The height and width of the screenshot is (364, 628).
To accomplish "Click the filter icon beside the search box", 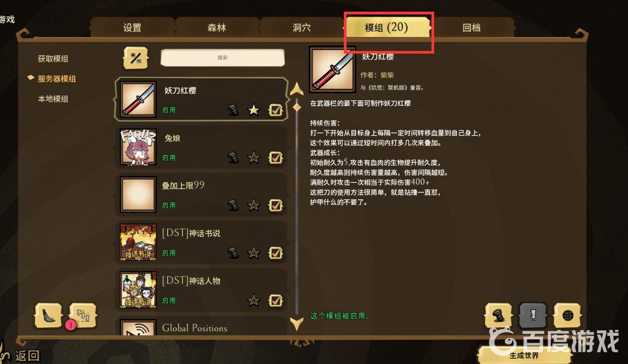I will coord(136,58).
